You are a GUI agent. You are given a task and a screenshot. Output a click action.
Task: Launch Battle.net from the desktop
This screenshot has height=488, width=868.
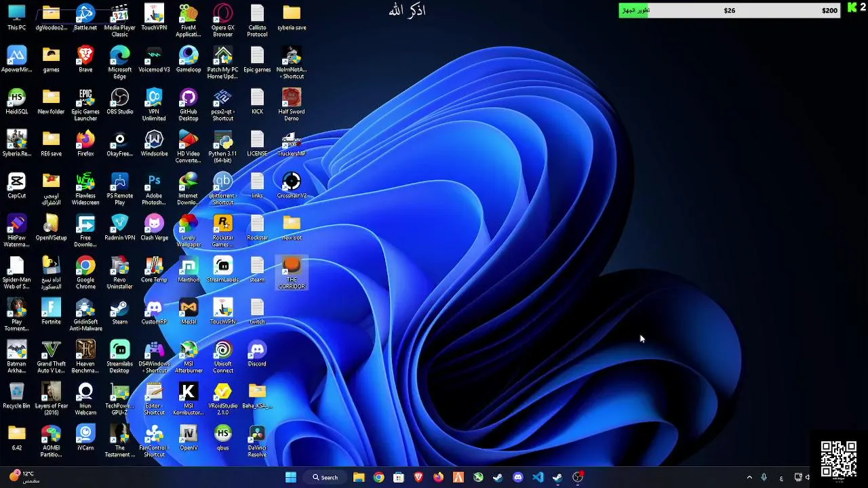point(85,18)
